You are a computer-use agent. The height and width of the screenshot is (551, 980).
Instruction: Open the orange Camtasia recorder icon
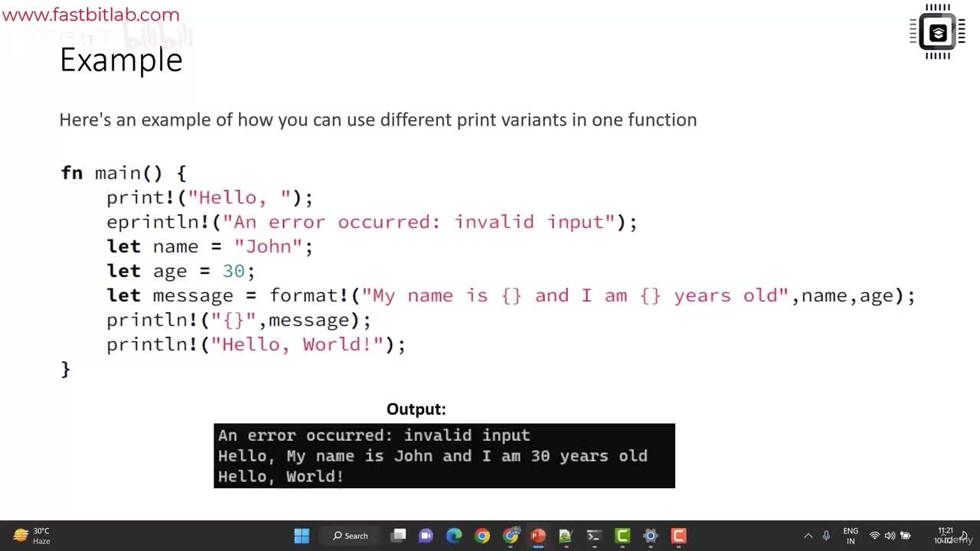pos(678,536)
